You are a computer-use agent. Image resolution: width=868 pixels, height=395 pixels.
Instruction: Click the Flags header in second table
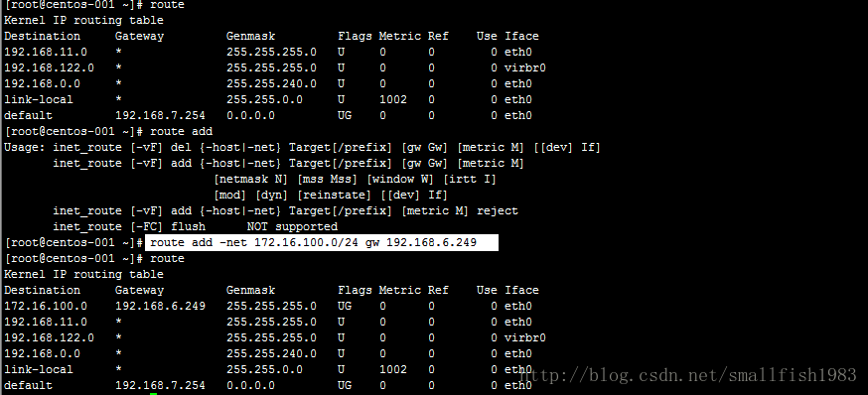pos(355,290)
